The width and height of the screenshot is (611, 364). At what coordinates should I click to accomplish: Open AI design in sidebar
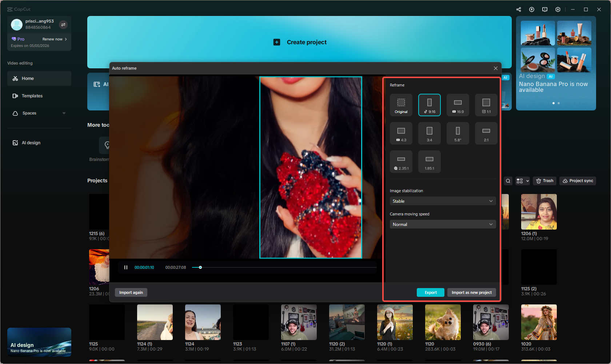[39, 143]
